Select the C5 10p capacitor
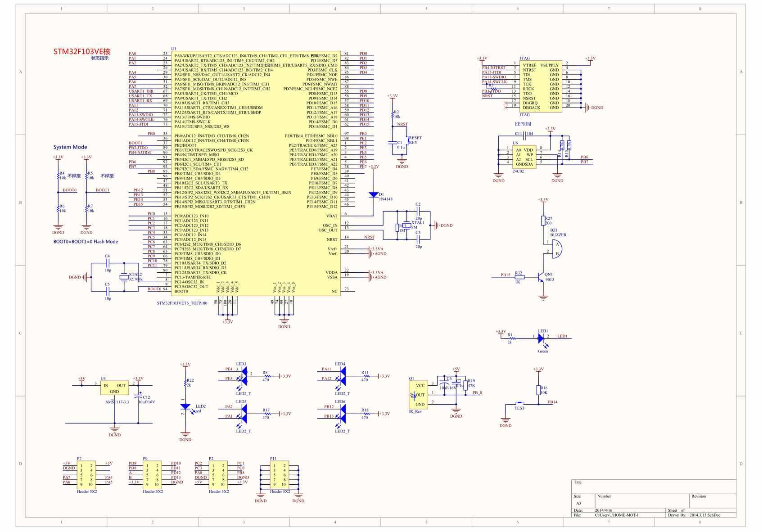The image size is (763, 532). pos(108,291)
